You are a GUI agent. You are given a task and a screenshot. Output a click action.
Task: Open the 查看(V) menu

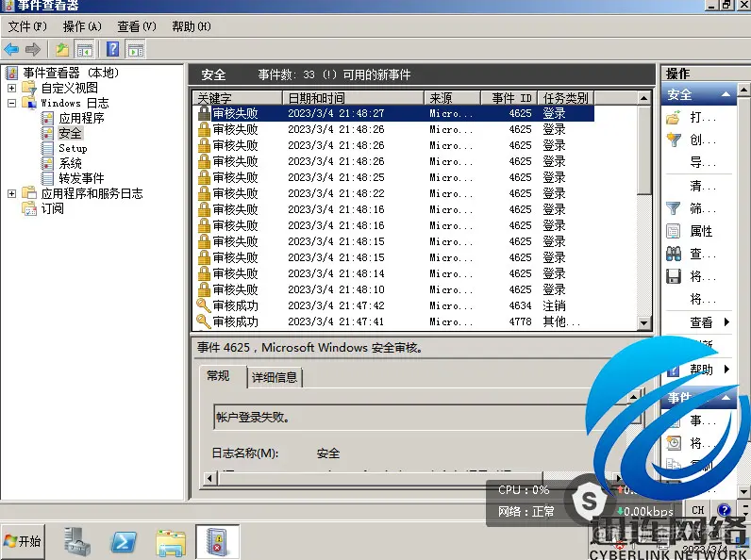click(137, 26)
